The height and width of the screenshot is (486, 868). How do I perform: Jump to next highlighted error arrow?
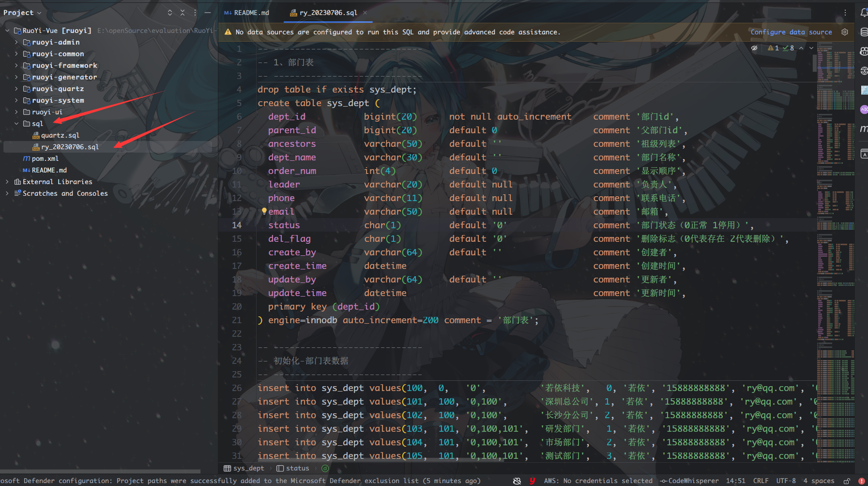(x=811, y=48)
